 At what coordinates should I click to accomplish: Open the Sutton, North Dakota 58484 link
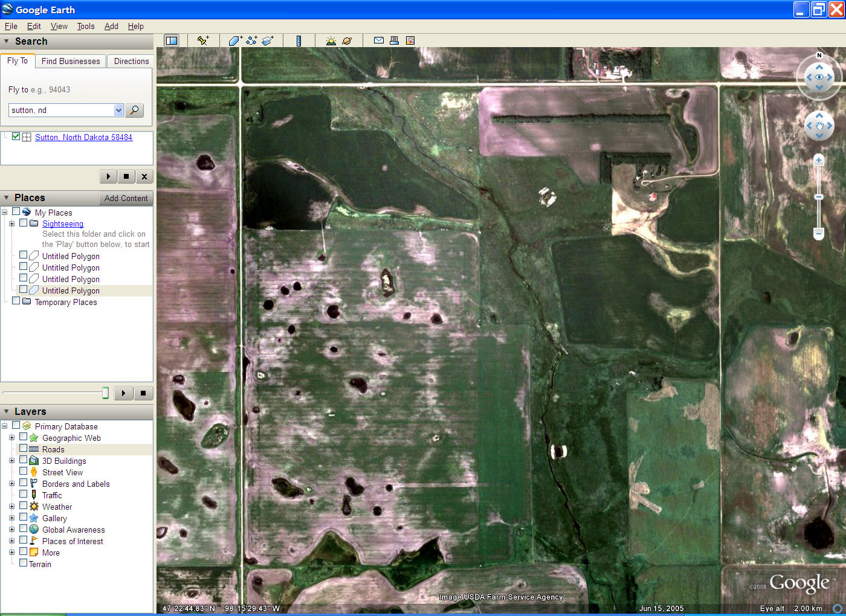[83, 137]
